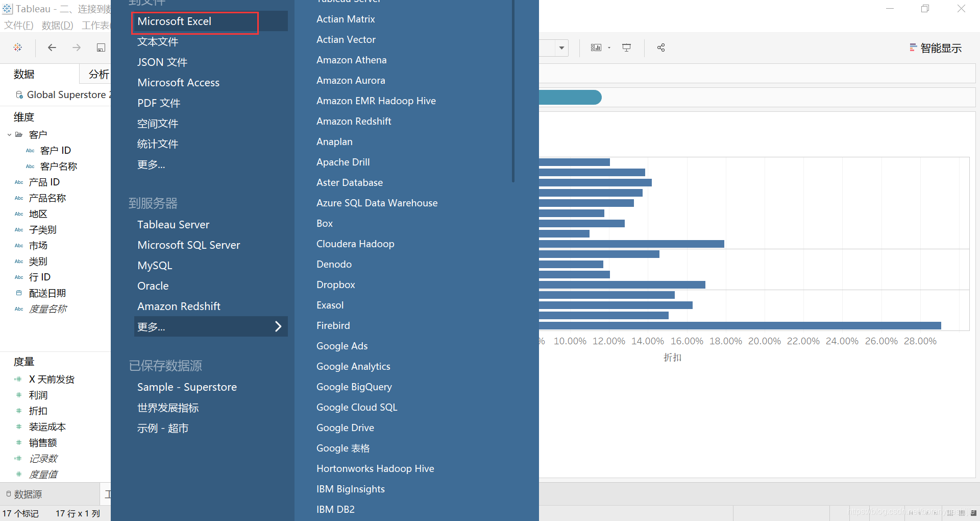Select the 记录数 measure
The width and height of the screenshot is (980, 521).
(43, 459)
